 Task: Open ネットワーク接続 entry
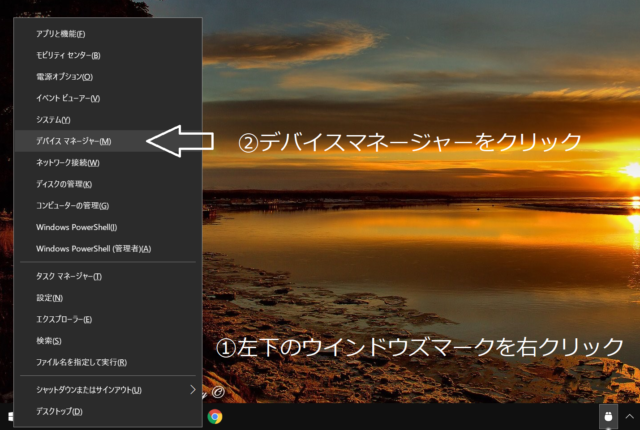(108, 163)
